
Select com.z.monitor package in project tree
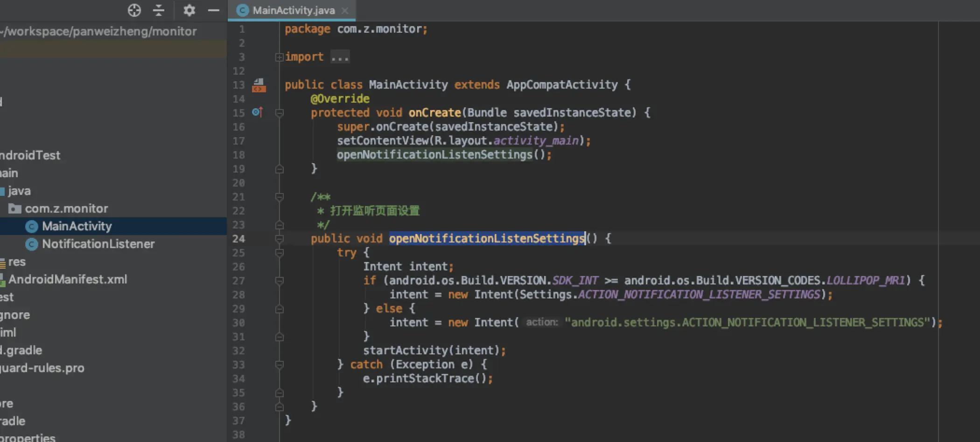pos(66,208)
